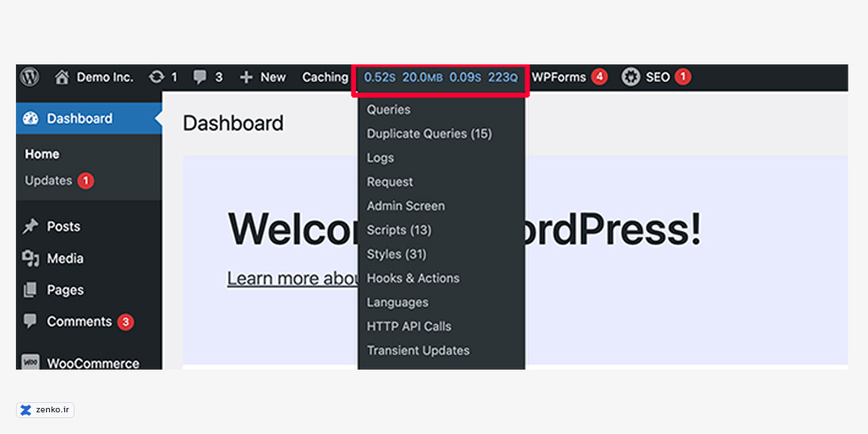Open the Media library icon
This screenshot has height=434, width=868.
click(30, 258)
